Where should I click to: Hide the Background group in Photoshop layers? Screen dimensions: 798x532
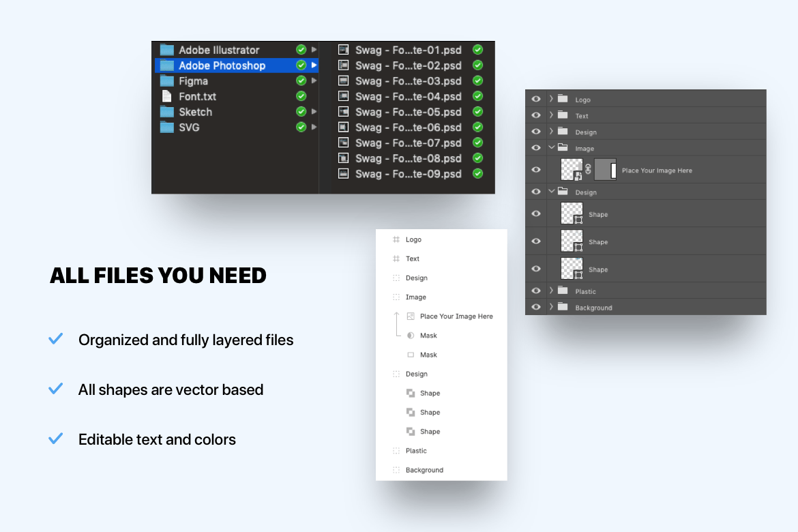536,307
